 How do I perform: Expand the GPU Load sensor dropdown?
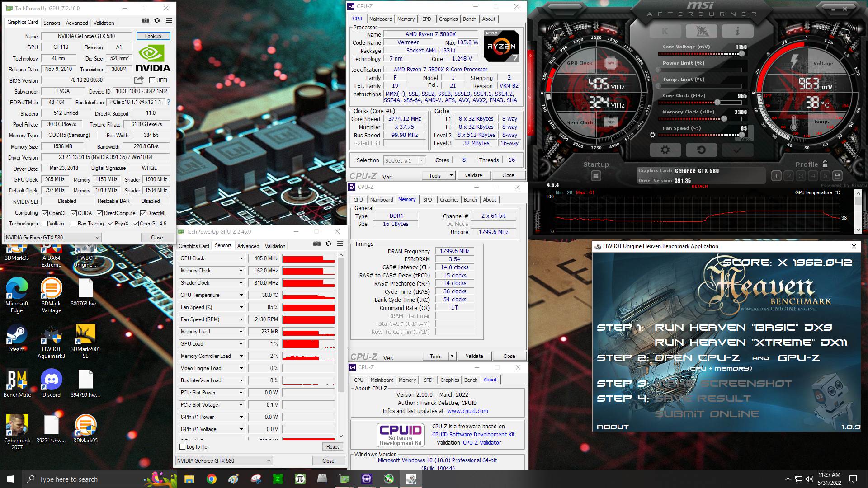[241, 344]
